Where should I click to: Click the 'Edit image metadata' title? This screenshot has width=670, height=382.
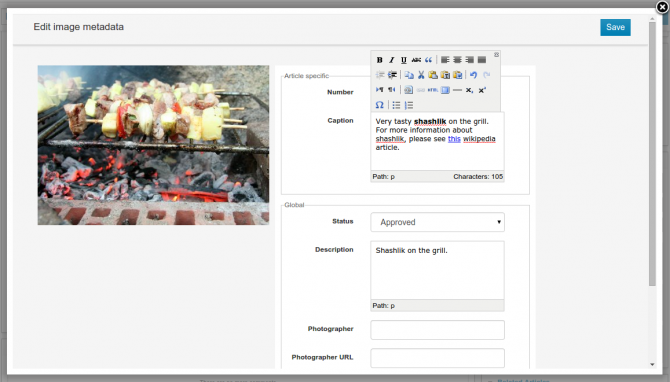click(79, 27)
